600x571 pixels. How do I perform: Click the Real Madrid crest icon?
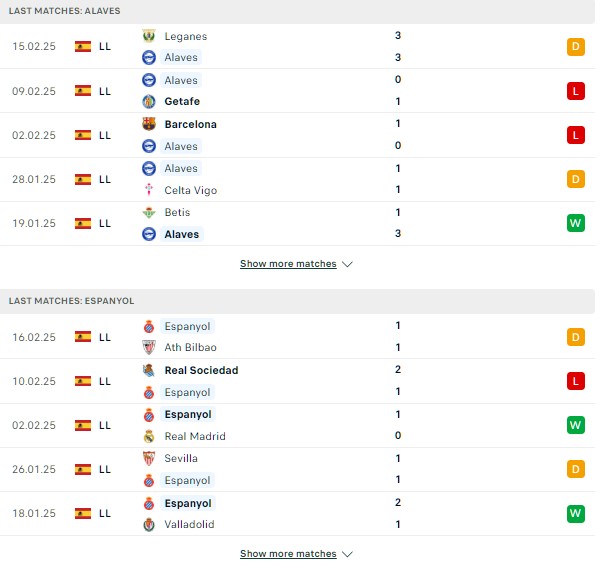tap(149, 436)
